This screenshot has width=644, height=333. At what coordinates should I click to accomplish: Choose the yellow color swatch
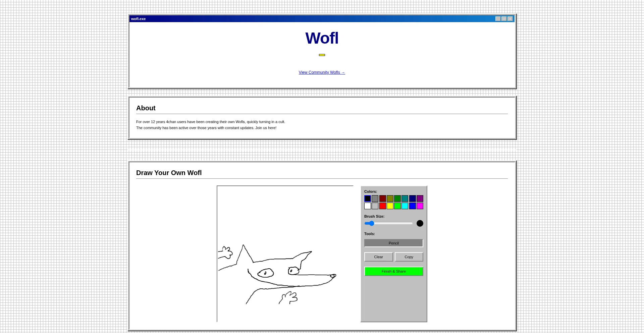[x=390, y=206]
